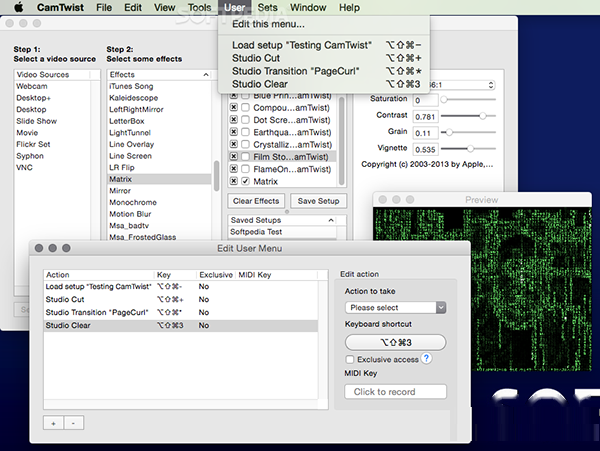
Task: Open the Sets menu
Action: (267, 7)
